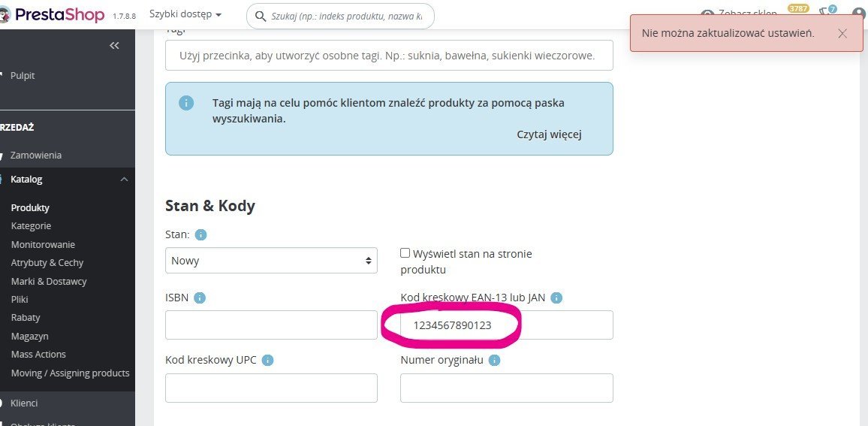Click info icon beside Kod kreskowy UPC

click(267, 361)
